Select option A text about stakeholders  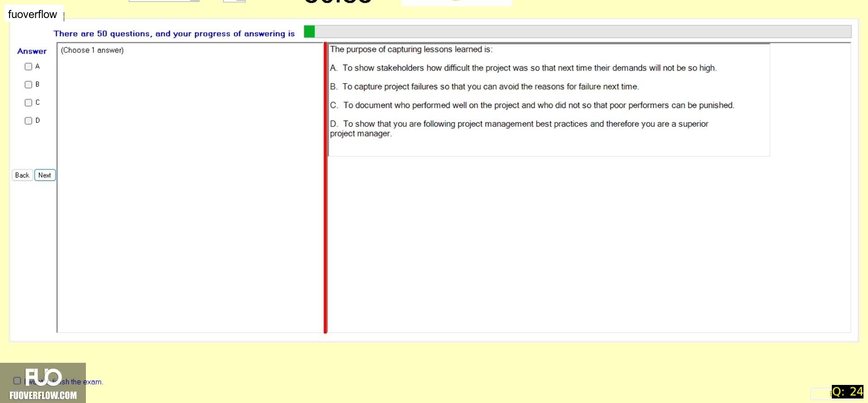(x=523, y=68)
